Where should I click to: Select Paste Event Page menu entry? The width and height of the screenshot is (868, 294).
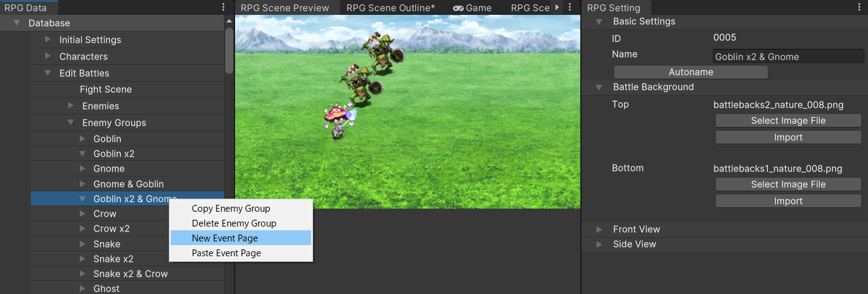coord(241,253)
